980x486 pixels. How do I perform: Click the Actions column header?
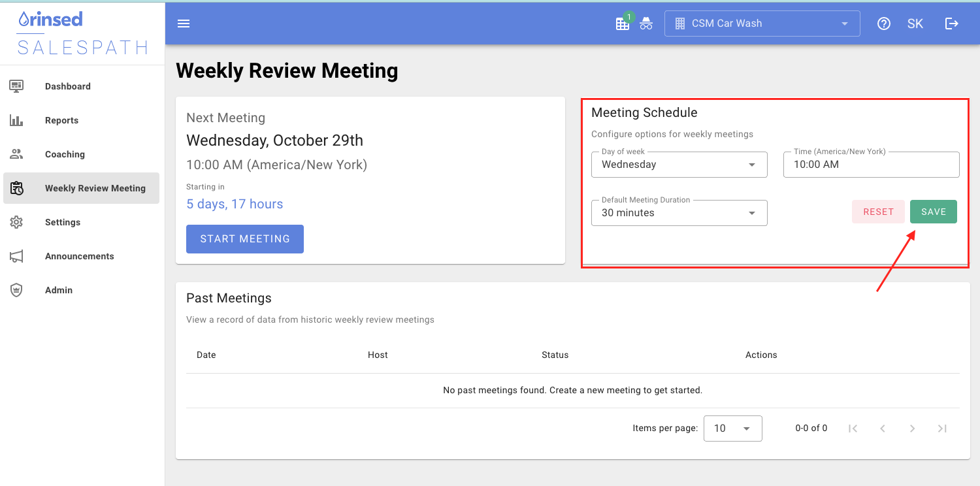pos(761,355)
